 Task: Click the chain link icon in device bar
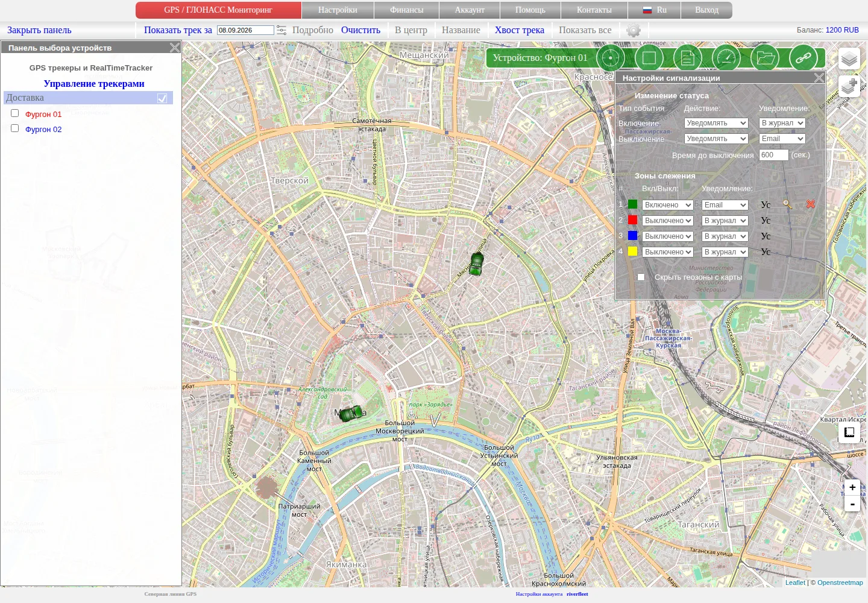[x=804, y=58]
